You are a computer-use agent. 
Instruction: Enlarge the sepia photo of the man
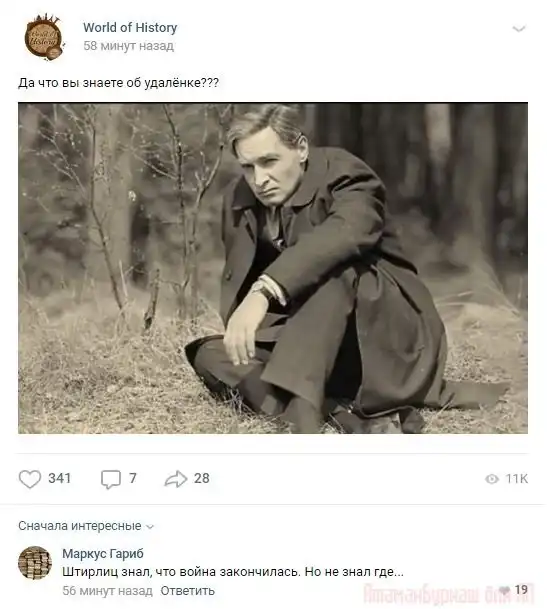273,268
